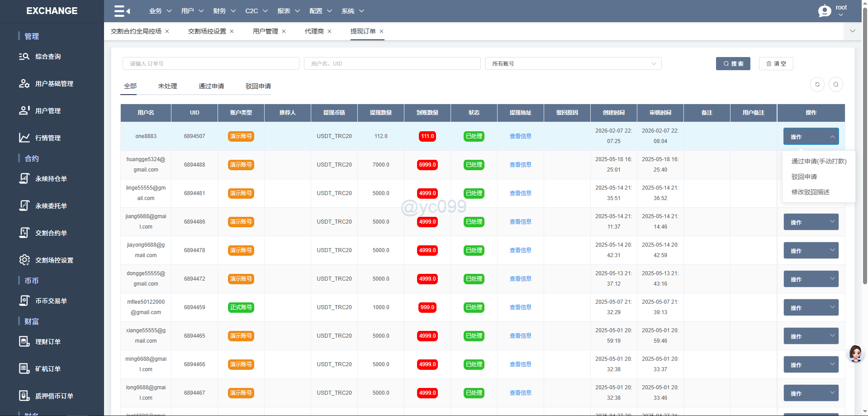
Task: Close the 代理商 tab
Action: (x=330, y=31)
